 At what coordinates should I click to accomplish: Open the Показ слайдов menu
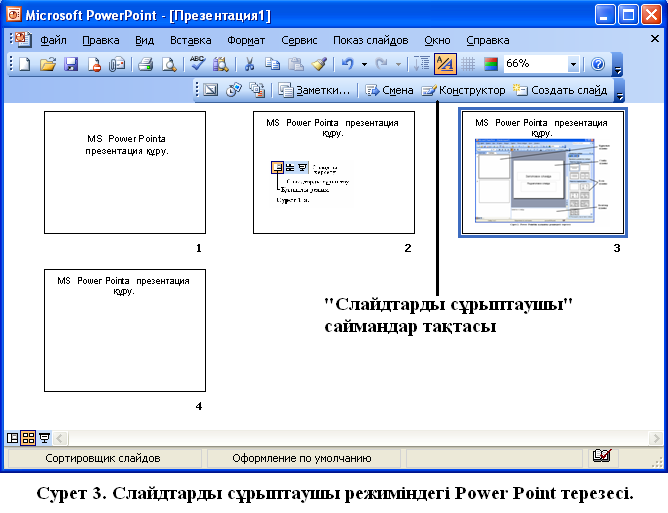[x=371, y=40]
